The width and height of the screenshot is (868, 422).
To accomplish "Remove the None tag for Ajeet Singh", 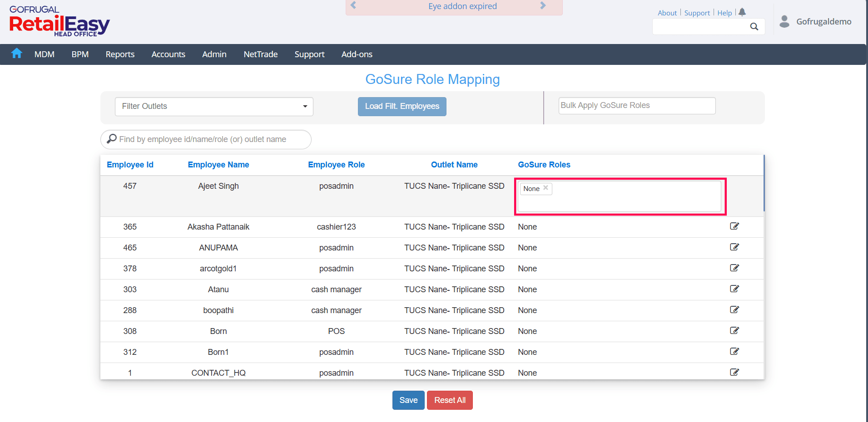I will pyautogui.click(x=546, y=188).
